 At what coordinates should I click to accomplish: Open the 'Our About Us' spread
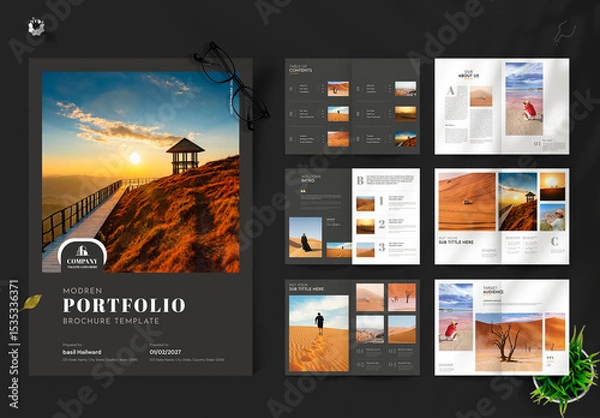point(502,106)
